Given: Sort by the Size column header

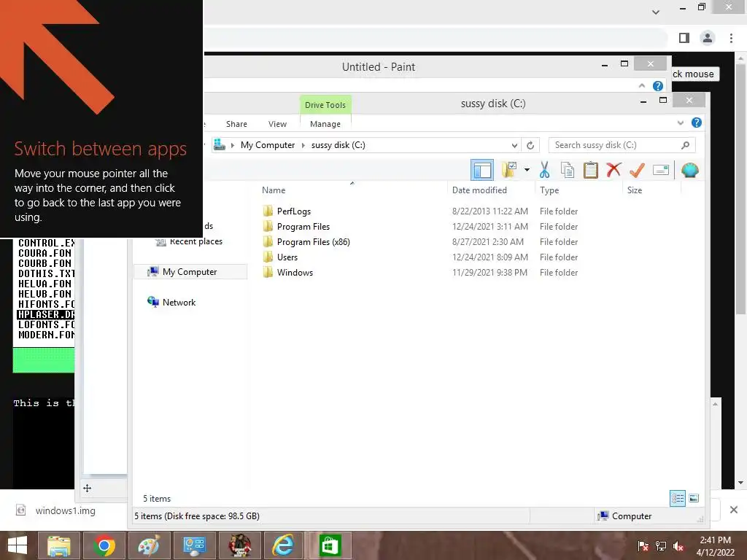Looking at the screenshot, I should pos(635,190).
